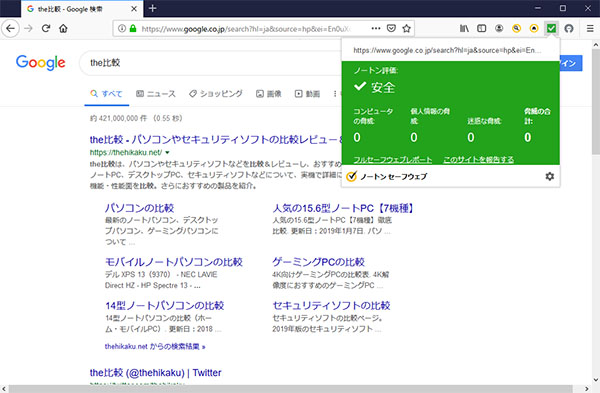Toggle the sidebar view icon
Image resolution: width=600 pixels, height=393 pixels.
pyautogui.click(x=482, y=28)
